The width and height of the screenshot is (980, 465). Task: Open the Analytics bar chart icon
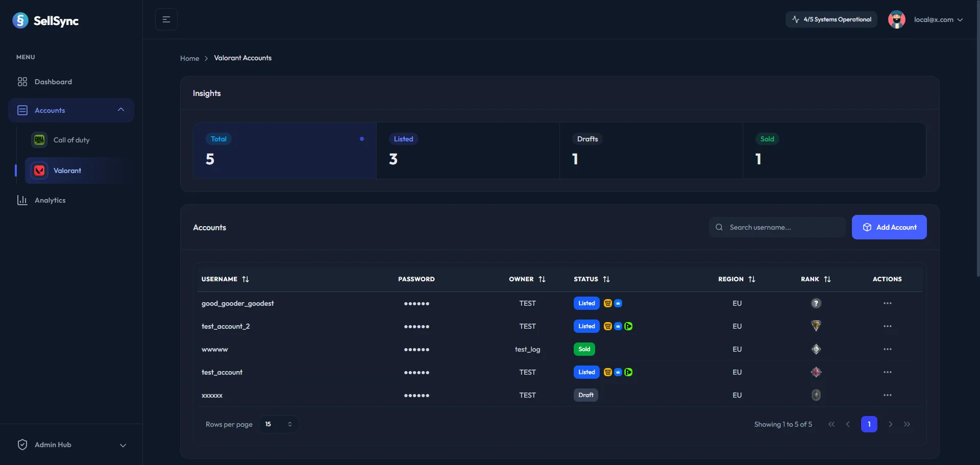click(x=22, y=200)
